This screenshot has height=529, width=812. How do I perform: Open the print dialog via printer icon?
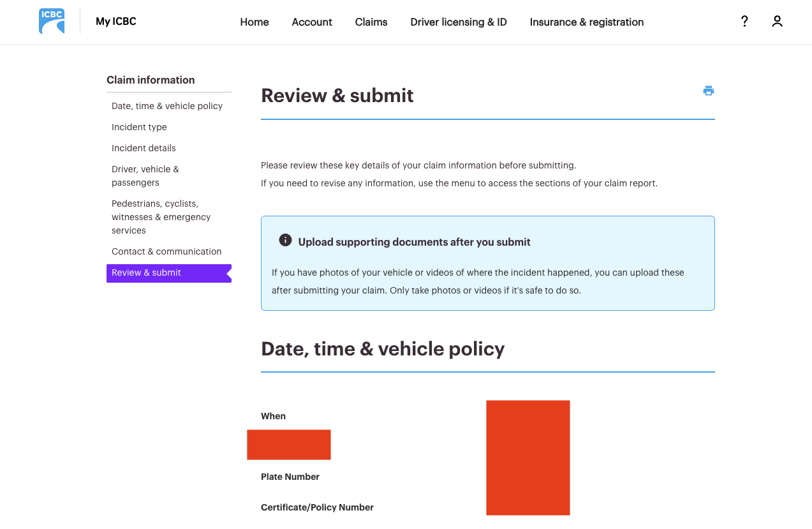coord(708,91)
